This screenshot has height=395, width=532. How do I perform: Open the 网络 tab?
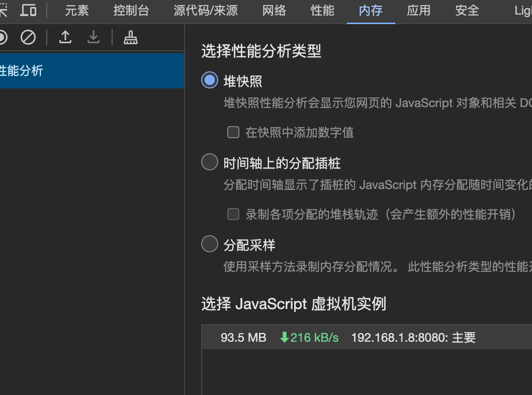pos(274,11)
